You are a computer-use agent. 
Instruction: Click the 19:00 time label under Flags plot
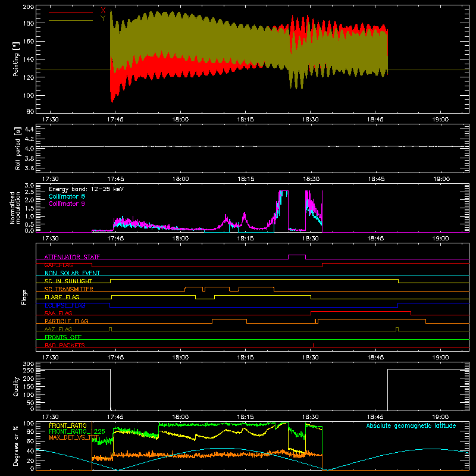[440, 358]
